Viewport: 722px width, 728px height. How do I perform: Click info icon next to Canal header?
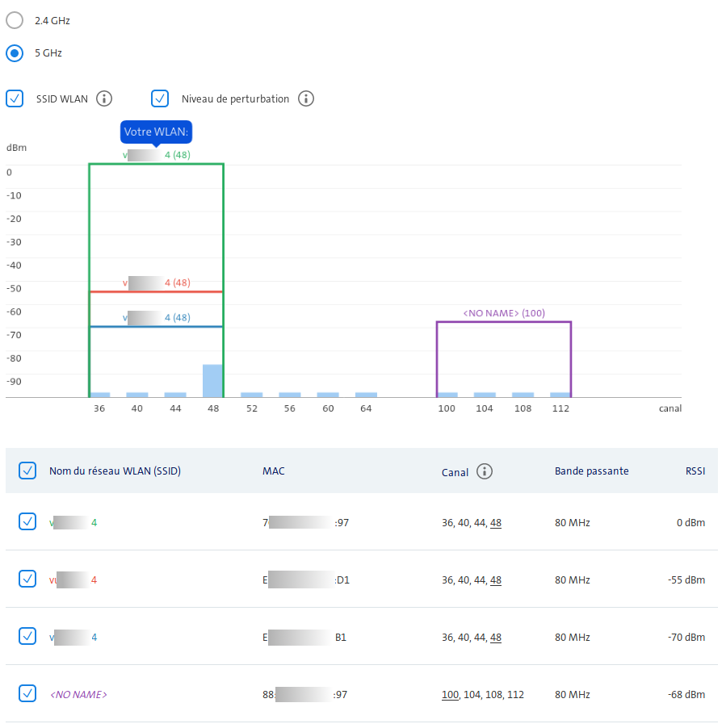click(485, 471)
